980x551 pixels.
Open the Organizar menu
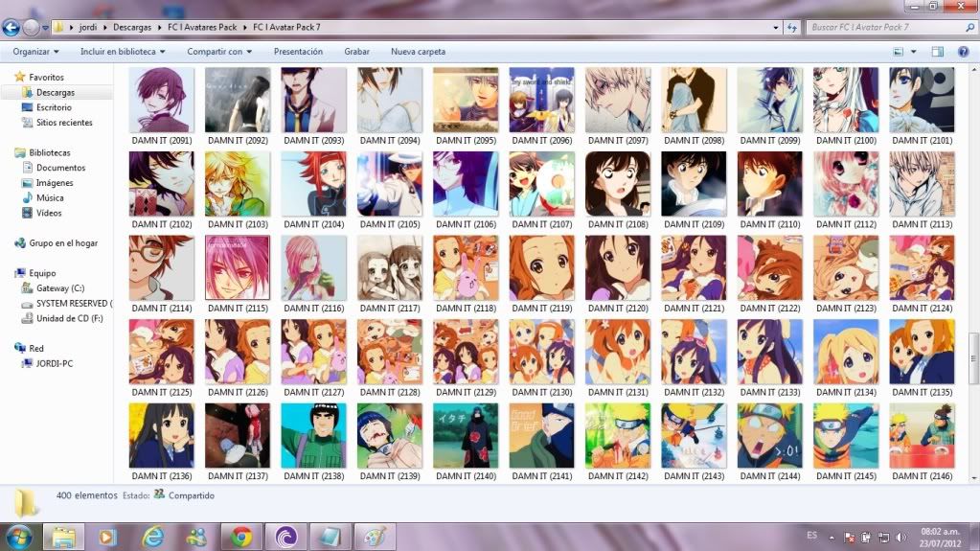(35, 52)
